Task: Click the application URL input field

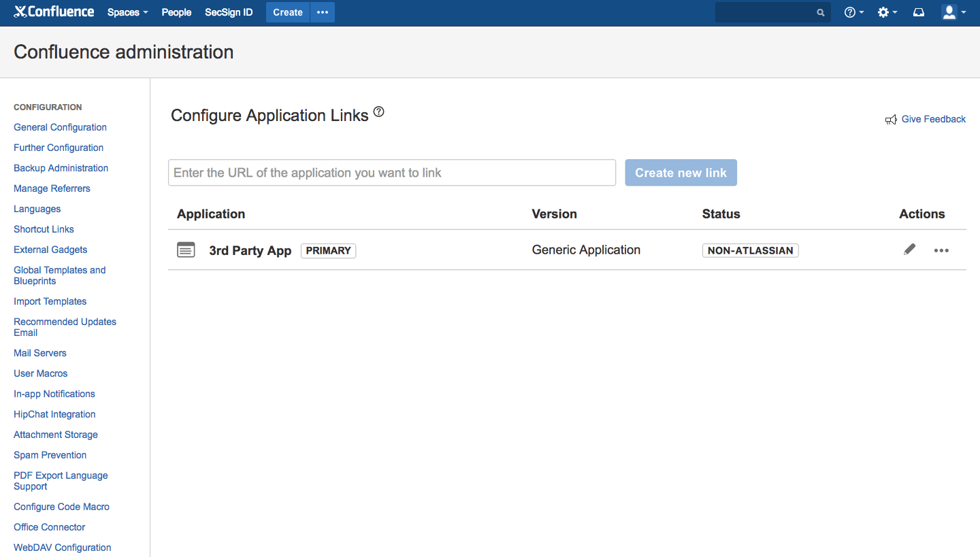Action: point(391,172)
